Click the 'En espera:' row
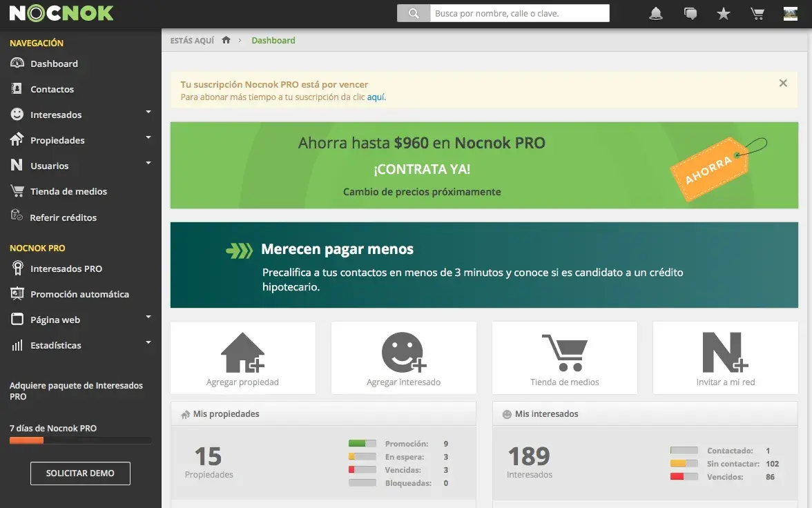The image size is (812, 508). [399, 457]
